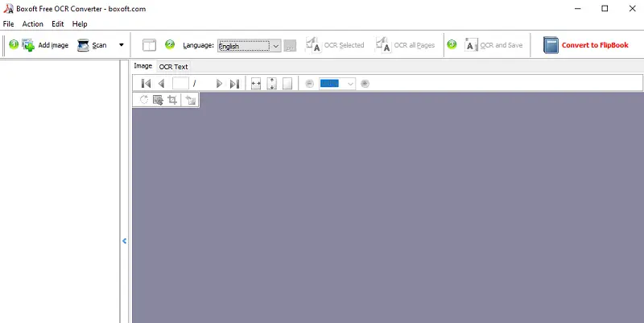Advance to the next page
Viewport: 644px width, 323px height.
point(219,83)
